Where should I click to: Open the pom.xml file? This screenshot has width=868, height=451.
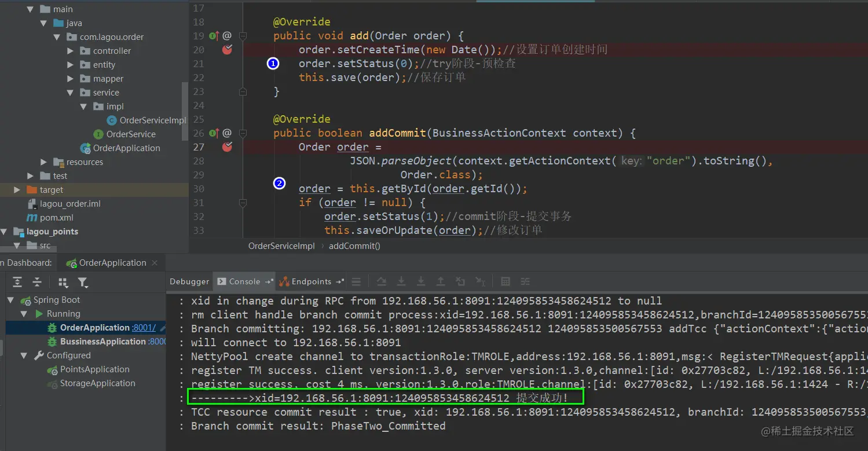57,218
